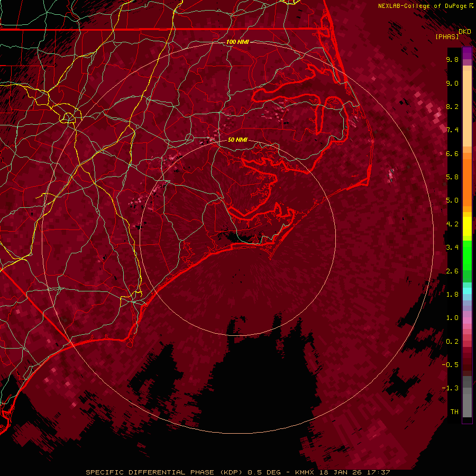Click the 1.0 legend value
Image resolution: width=476 pixels, height=476 pixels.
point(452,318)
